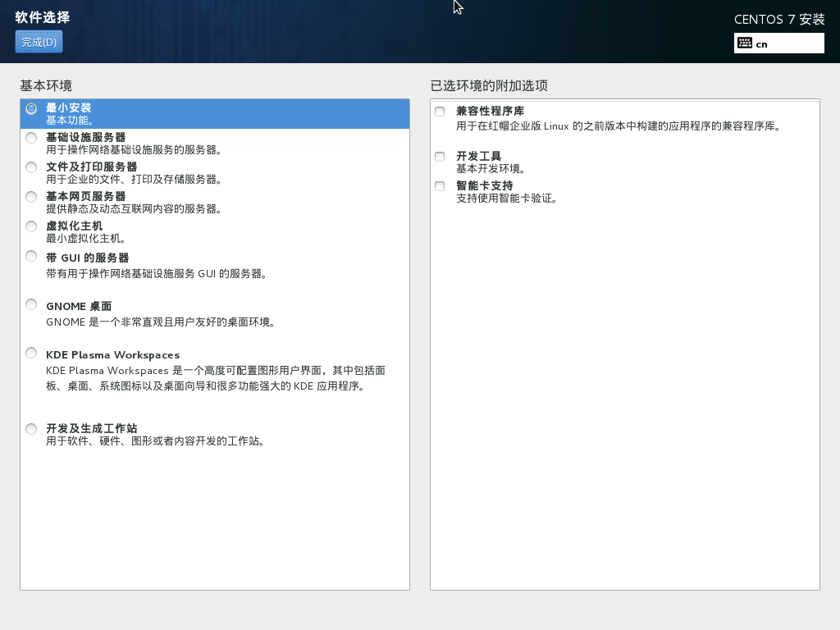
Task: Click the 完成 button to confirm selection
Action: click(38, 41)
